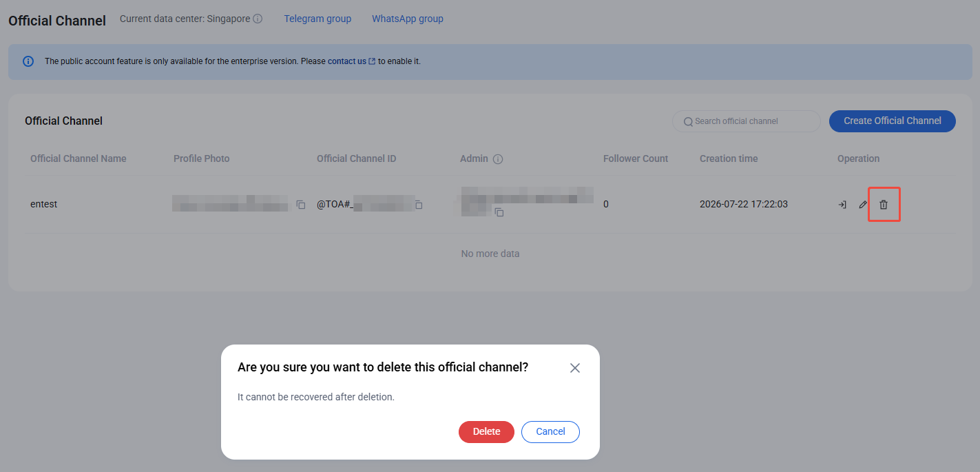980x472 pixels.
Task: Click the Operation column header
Action: pyautogui.click(x=858, y=158)
